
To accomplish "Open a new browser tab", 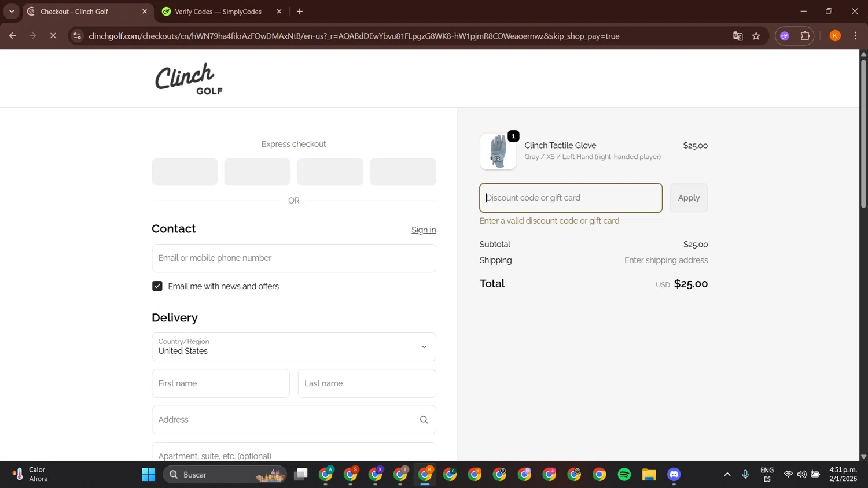I will point(300,12).
